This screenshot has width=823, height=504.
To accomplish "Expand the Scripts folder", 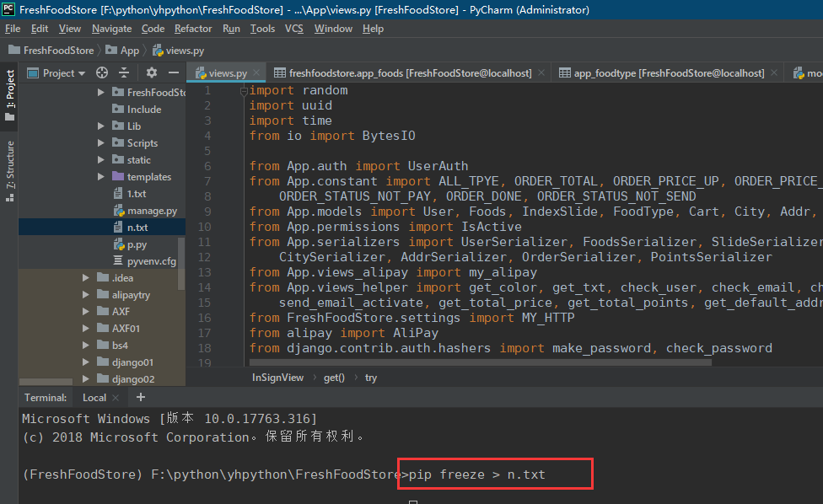I will pos(100,142).
